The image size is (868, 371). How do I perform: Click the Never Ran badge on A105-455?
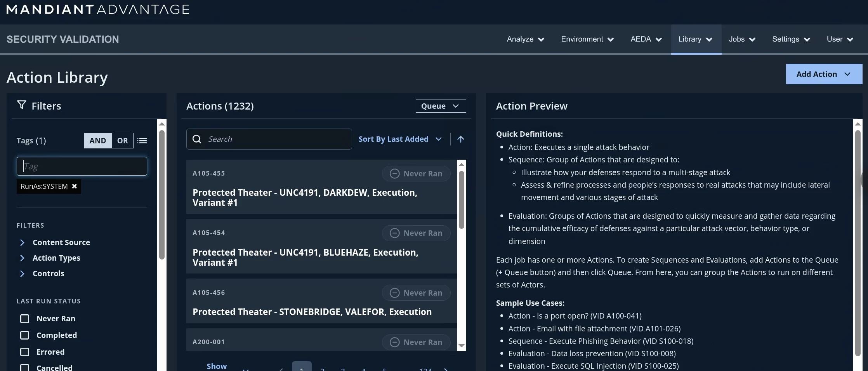point(416,174)
